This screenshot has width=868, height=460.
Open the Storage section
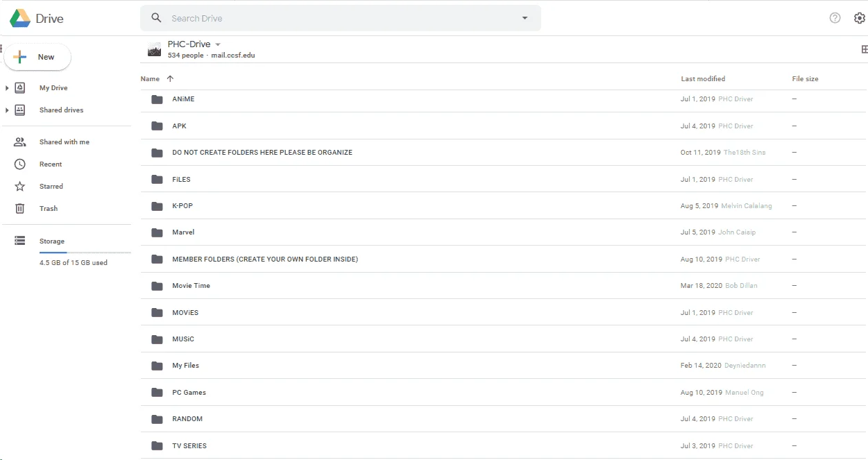(52, 241)
